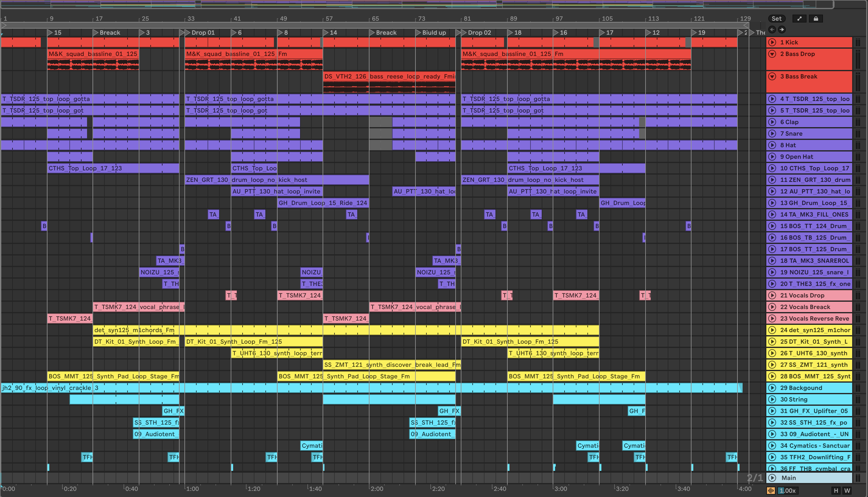This screenshot has height=497, width=868.
Task: Toggle Optimize Arrangement Width (W) button
Action: coord(847,491)
